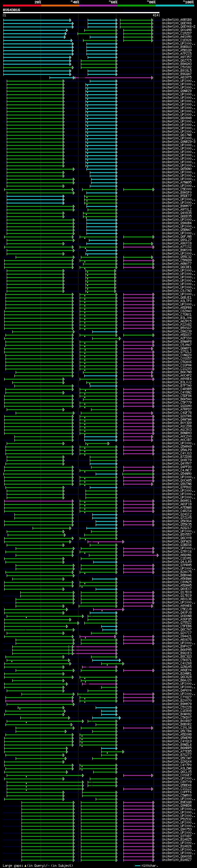Select the UniRef100_A8Q0N1 row label
The height and width of the screenshot is (868, 197).
click(177, 555)
